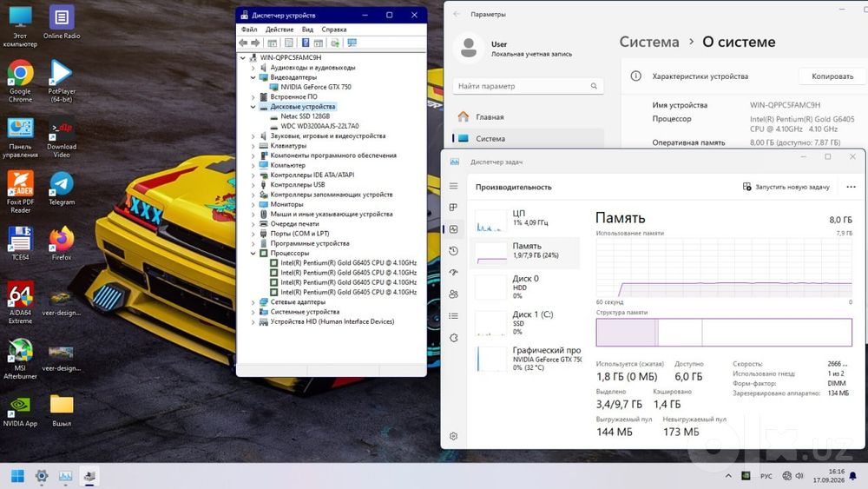The height and width of the screenshot is (489, 868).
Task: Go back in Device Manager toolbar
Action: 243,43
